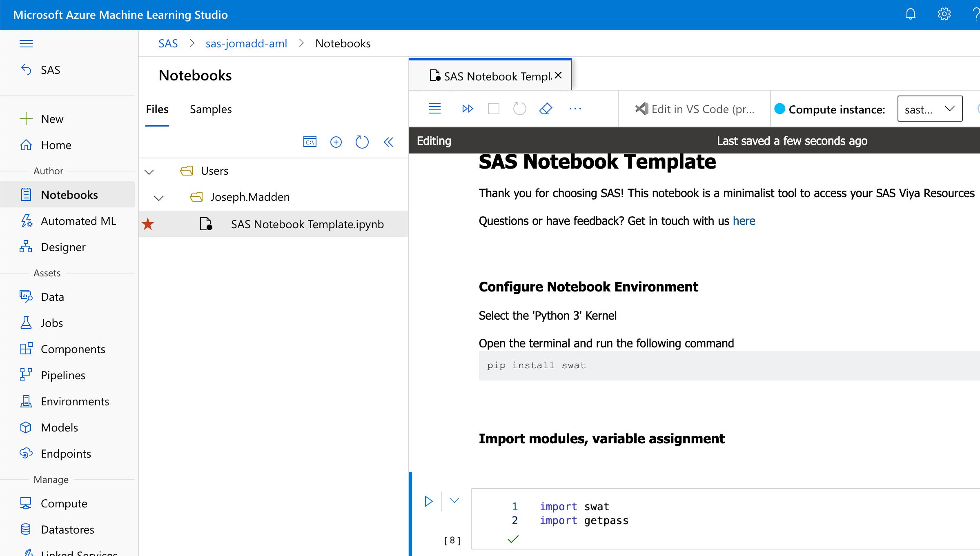
Task: Collapse the Users folder
Action: pos(149,171)
